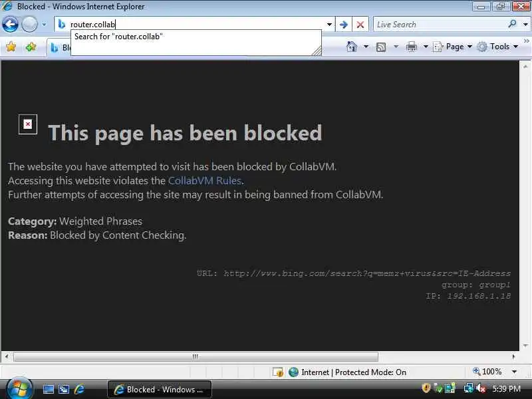Viewport: 532px width, 399px height.
Task: Click the Live Search input box
Action: click(x=440, y=25)
